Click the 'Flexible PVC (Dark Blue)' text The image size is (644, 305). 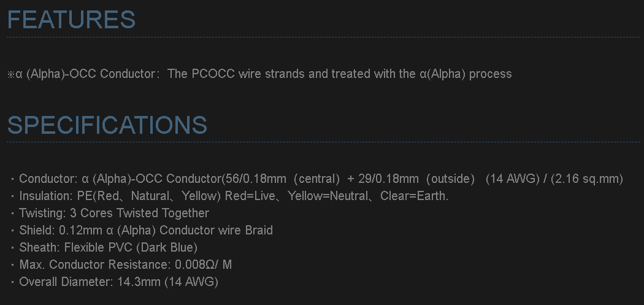(x=129, y=248)
